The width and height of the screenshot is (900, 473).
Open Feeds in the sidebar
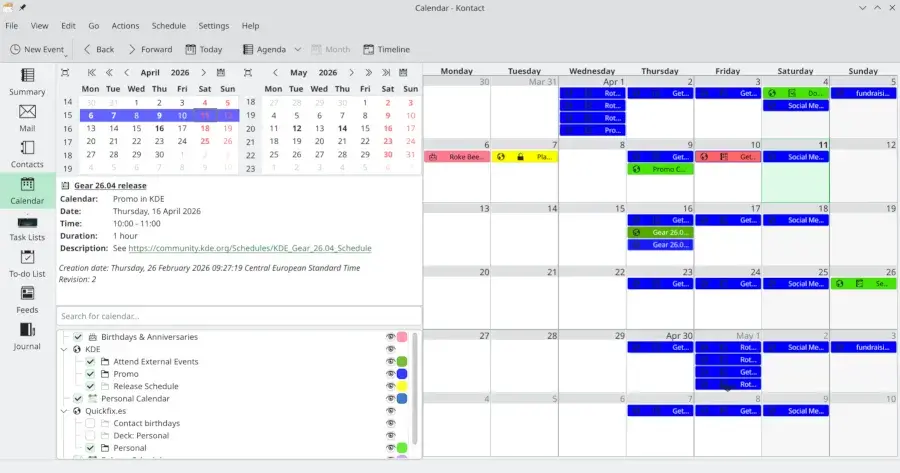(x=27, y=300)
